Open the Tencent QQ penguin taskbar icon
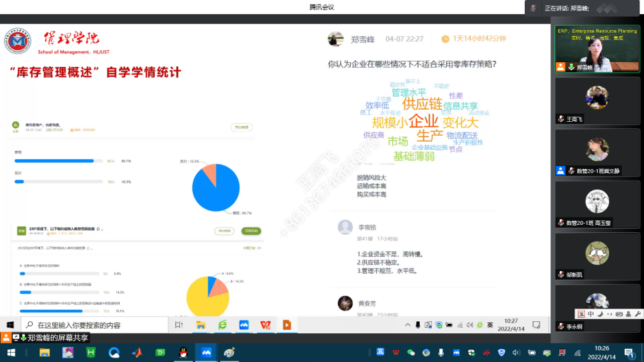Image resolution: width=644 pixels, height=362 pixels. pyautogui.click(x=183, y=353)
